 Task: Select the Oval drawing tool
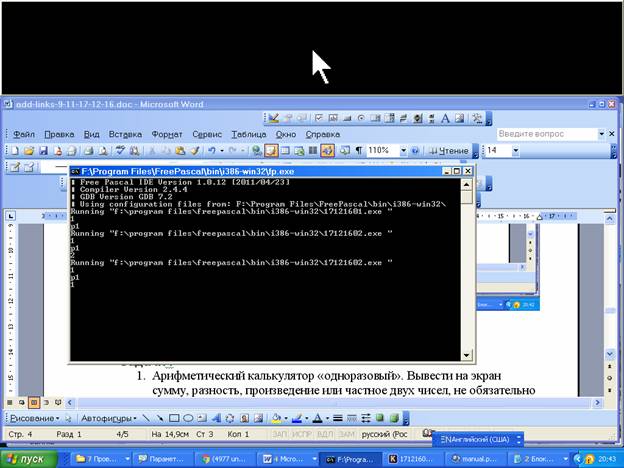(188, 418)
